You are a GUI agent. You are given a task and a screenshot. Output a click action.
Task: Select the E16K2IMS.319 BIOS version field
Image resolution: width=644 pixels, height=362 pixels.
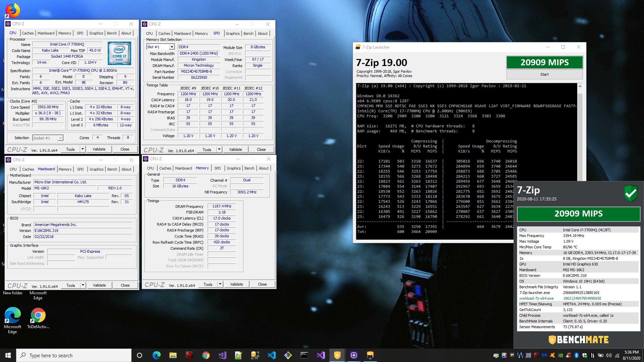pos(83,231)
